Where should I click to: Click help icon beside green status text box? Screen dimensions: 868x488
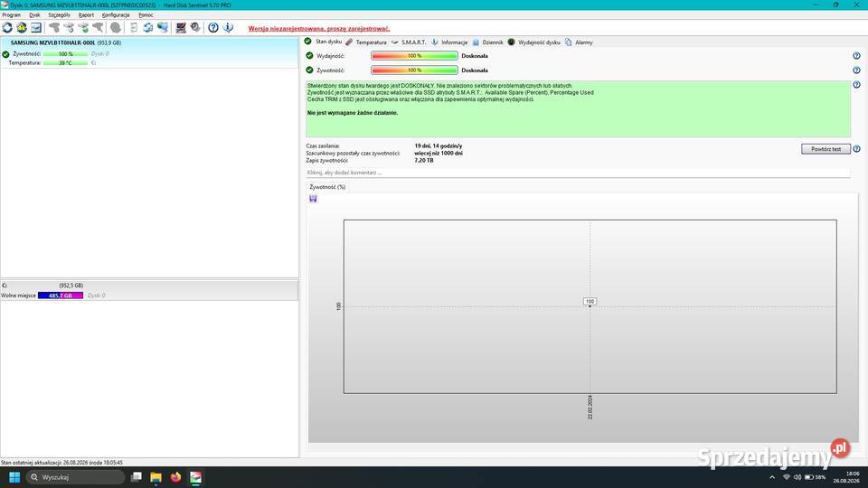tap(856, 85)
